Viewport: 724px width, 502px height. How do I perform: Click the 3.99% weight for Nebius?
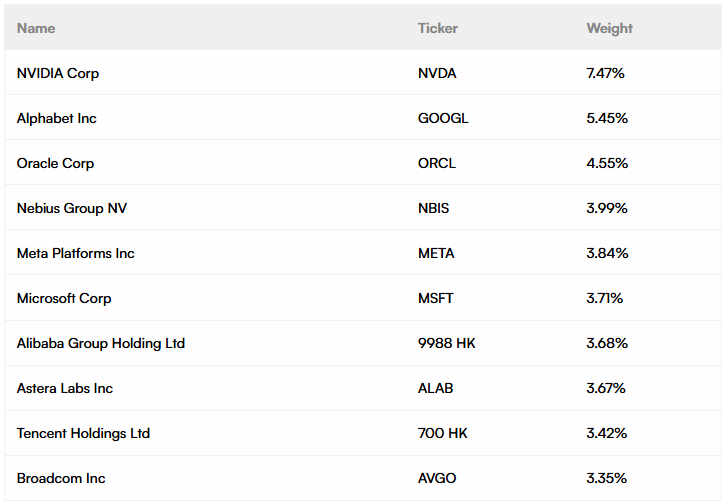[607, 208]
